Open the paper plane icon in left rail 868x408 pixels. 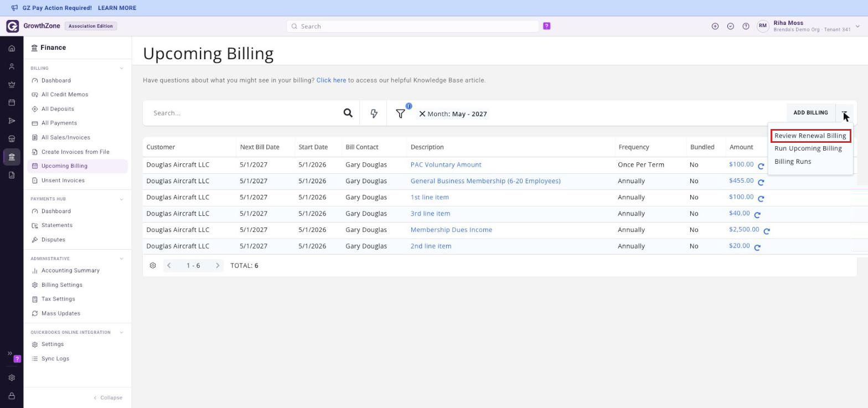point(12,121)
